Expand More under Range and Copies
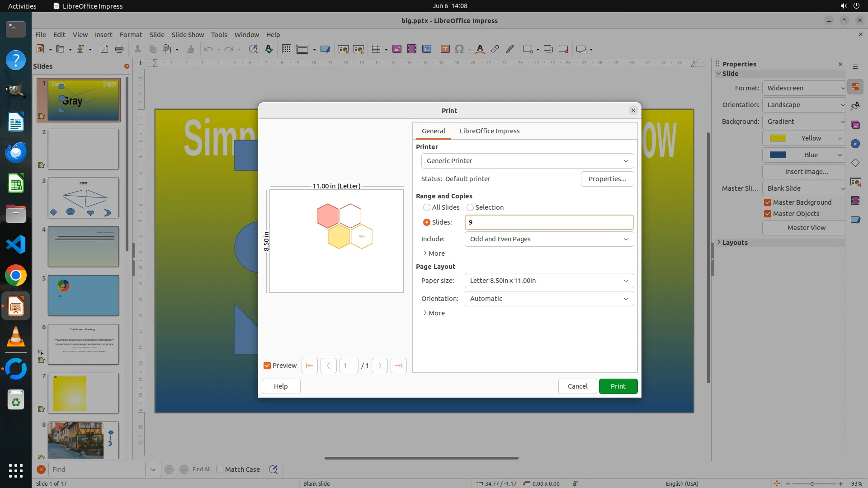 point(434,253)
